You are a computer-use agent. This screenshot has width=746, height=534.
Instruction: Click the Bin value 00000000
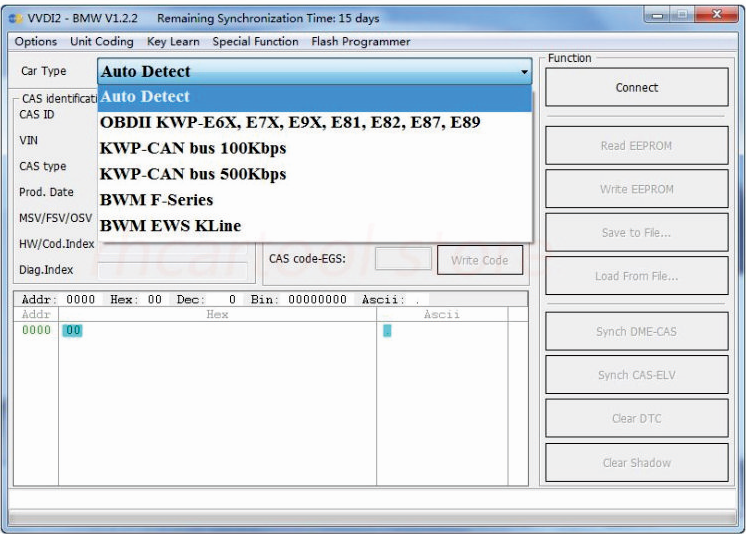[317, 299]
